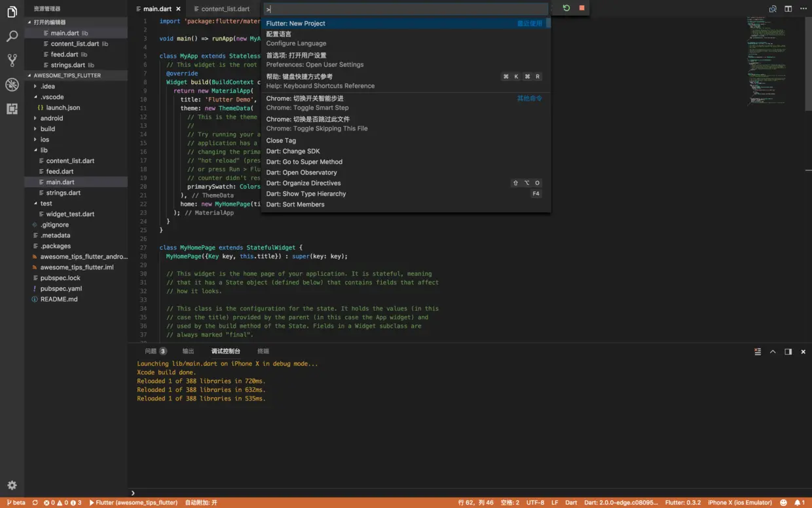Collapse the lib folder in explorer

tap(44, 150)
